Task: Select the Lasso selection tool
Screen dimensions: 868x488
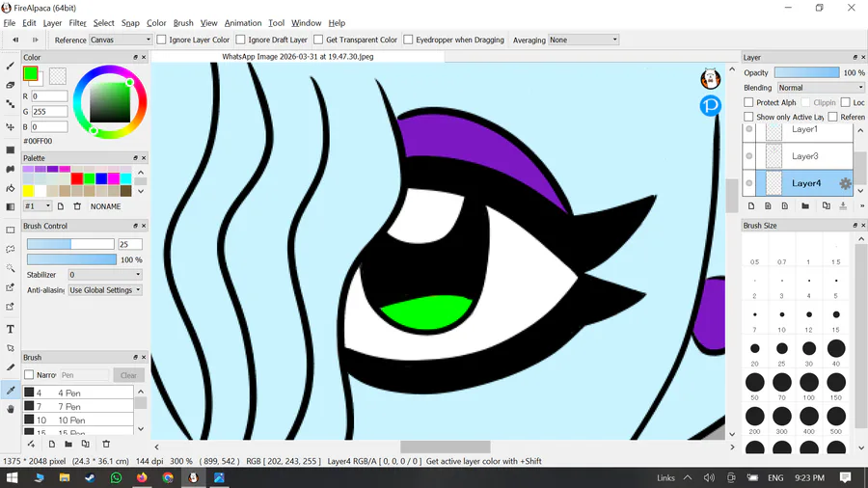Action: (10, 249)
